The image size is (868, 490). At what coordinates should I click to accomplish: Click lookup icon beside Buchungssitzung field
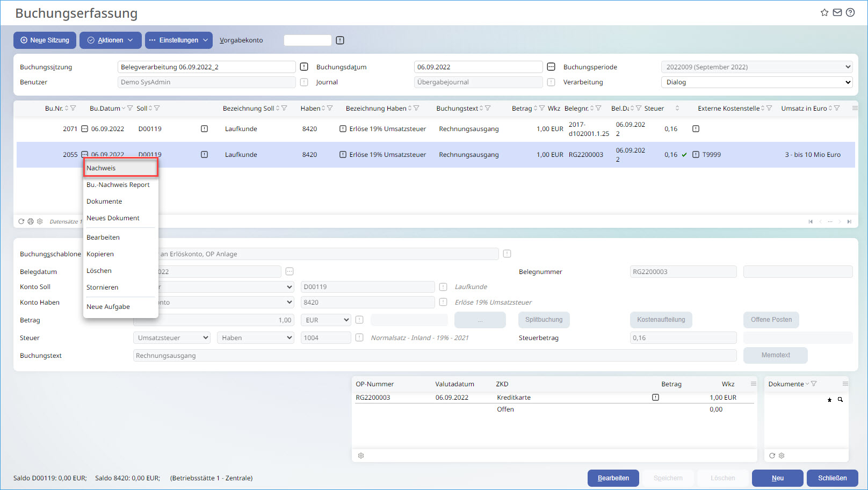pyautogui.click(x=304, y=67)
